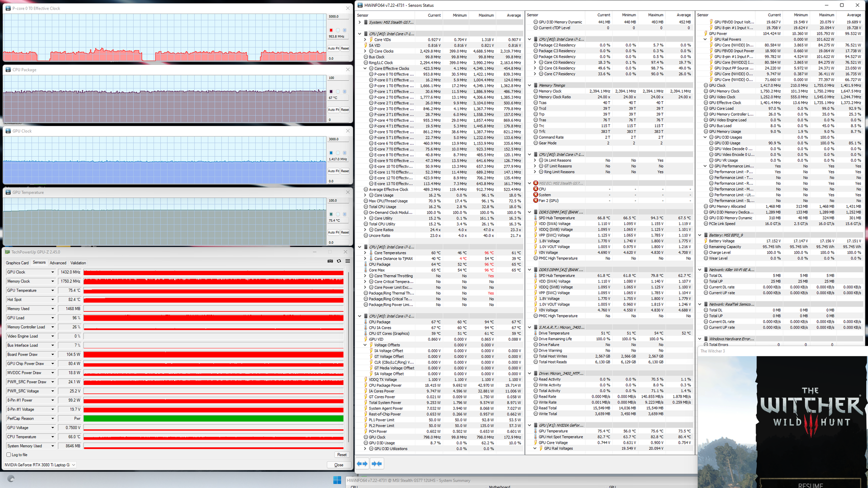
Task: Click the lightning icon beside SA VID
Action: 366,46
